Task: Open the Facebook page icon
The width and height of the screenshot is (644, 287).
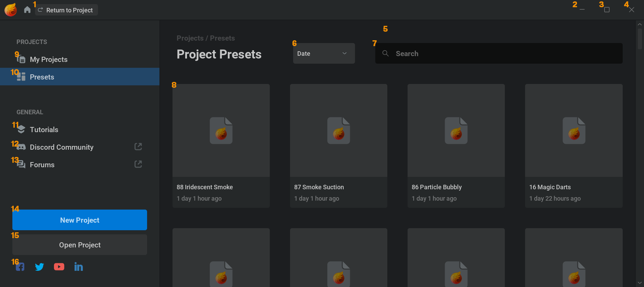Action: point(20,267)
